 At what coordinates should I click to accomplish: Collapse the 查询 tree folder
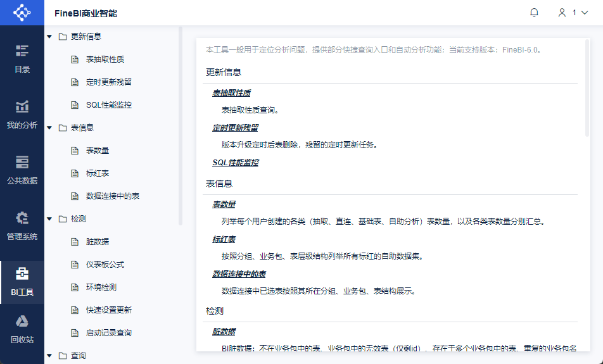coord(49,356)
